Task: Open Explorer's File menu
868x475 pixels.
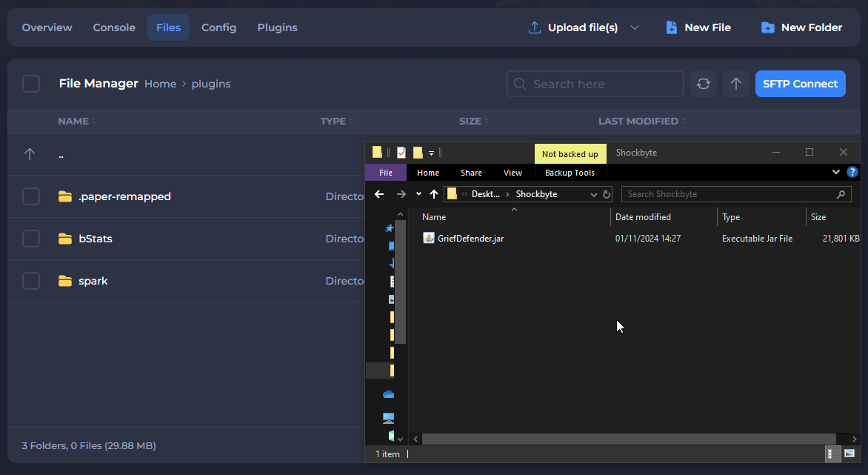Action: point(386,173)
